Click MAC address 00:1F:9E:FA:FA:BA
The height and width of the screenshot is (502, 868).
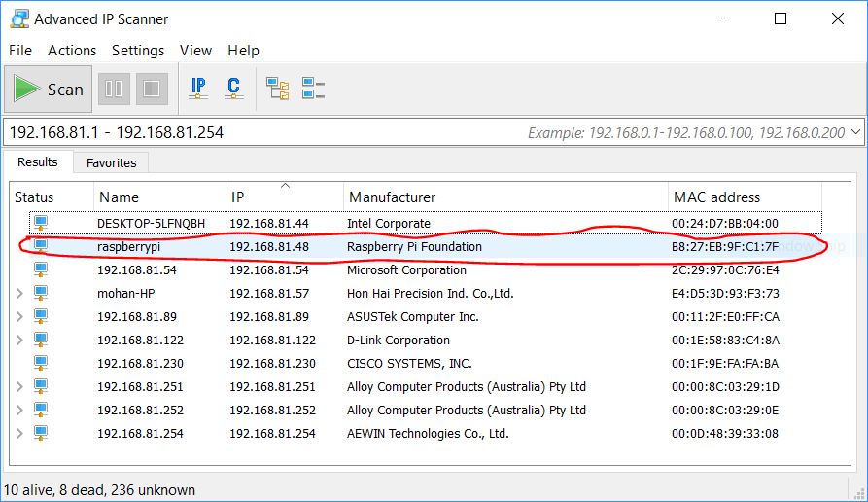coord(725,364)
